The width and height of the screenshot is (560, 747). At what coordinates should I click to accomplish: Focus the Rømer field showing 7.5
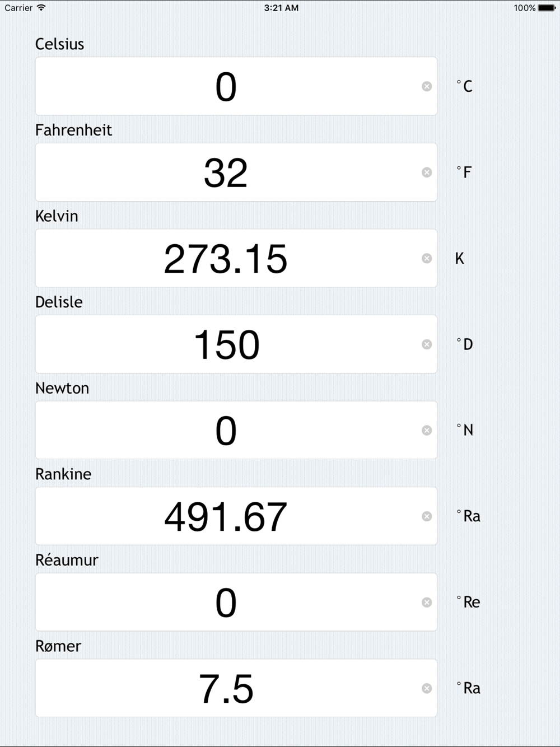click(x=236, y=688)
